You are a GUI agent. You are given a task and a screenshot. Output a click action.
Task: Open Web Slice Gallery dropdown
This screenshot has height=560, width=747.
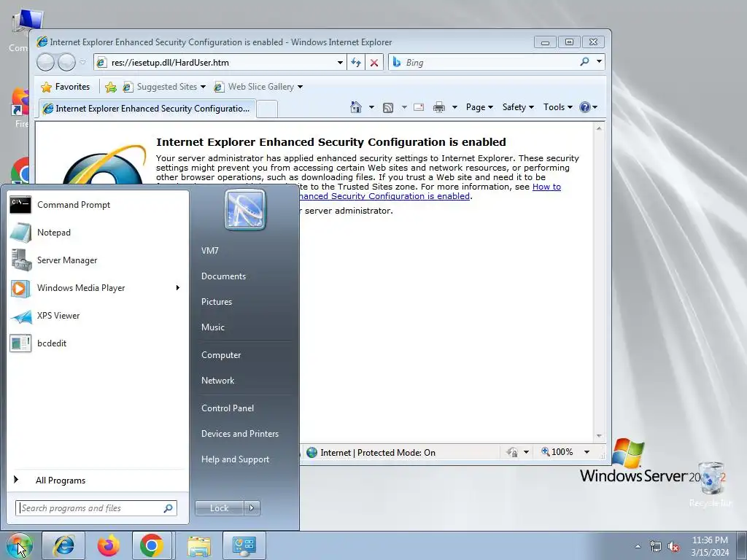pyautogui.click(x=258, y=87)
